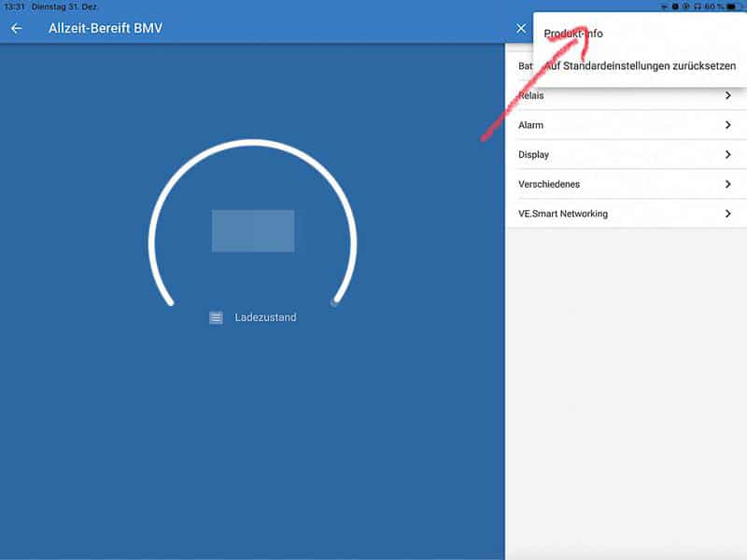Tap the end dot of charge gauge

pyautogui.click(x=334, y=301)
